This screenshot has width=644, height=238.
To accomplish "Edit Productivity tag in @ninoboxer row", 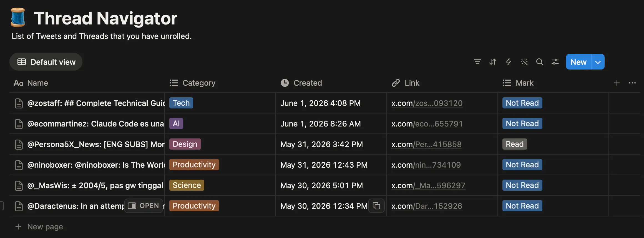I will 194,165.
